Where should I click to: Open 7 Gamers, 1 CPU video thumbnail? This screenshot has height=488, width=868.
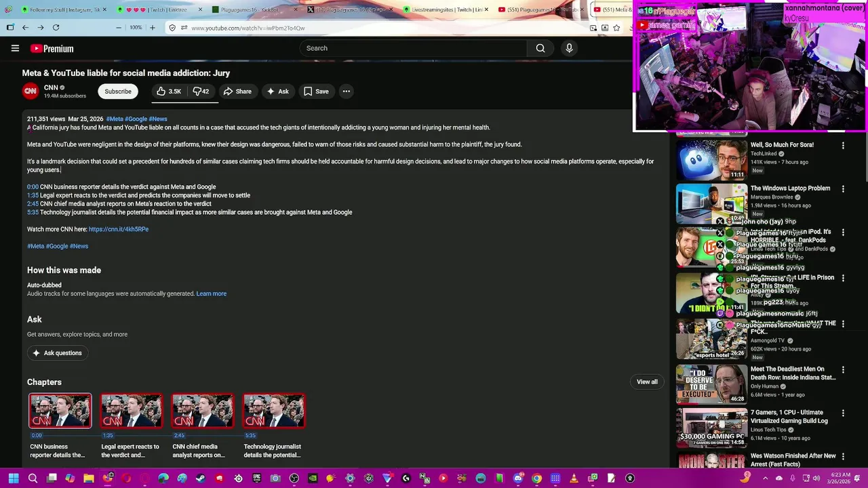pos(711,428)
